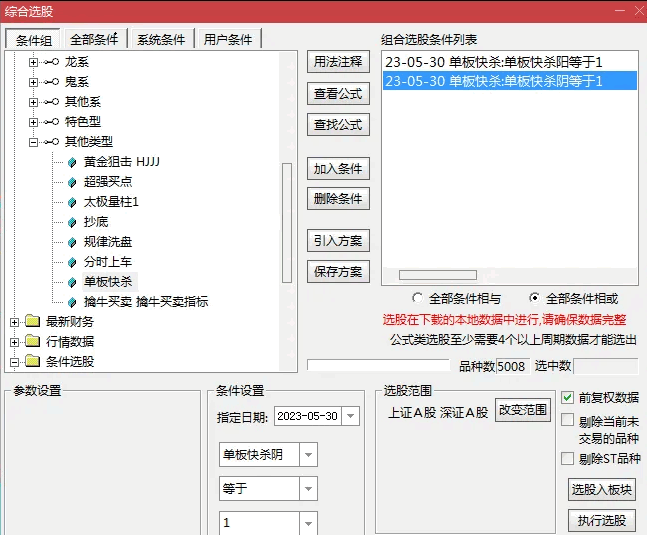
Task: Click the 保存方案 button
Action: (x=338, y=271)
